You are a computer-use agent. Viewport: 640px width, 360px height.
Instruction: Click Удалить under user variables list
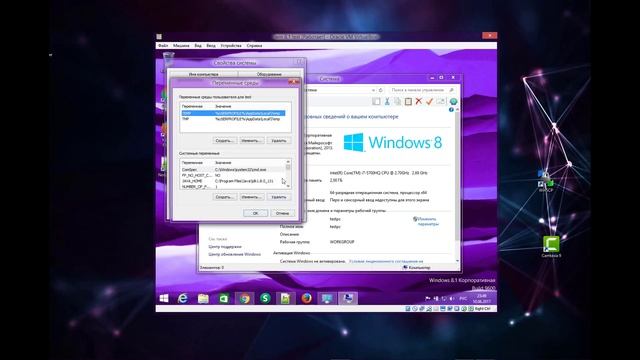279,140
